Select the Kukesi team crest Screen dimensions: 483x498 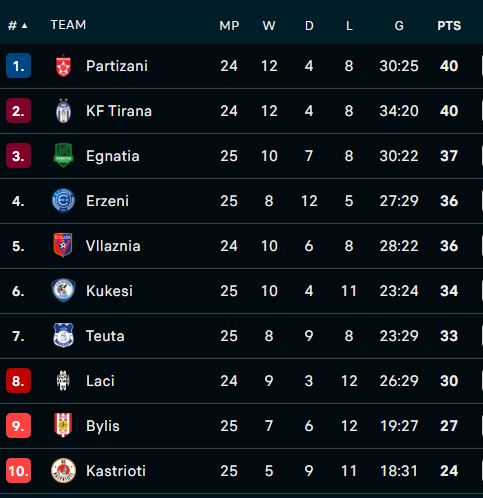pyautogui.click(x=63, y=290)
